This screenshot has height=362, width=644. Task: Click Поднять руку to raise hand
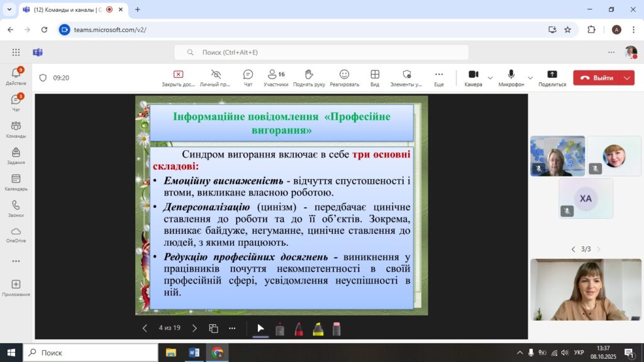[309, 77]
